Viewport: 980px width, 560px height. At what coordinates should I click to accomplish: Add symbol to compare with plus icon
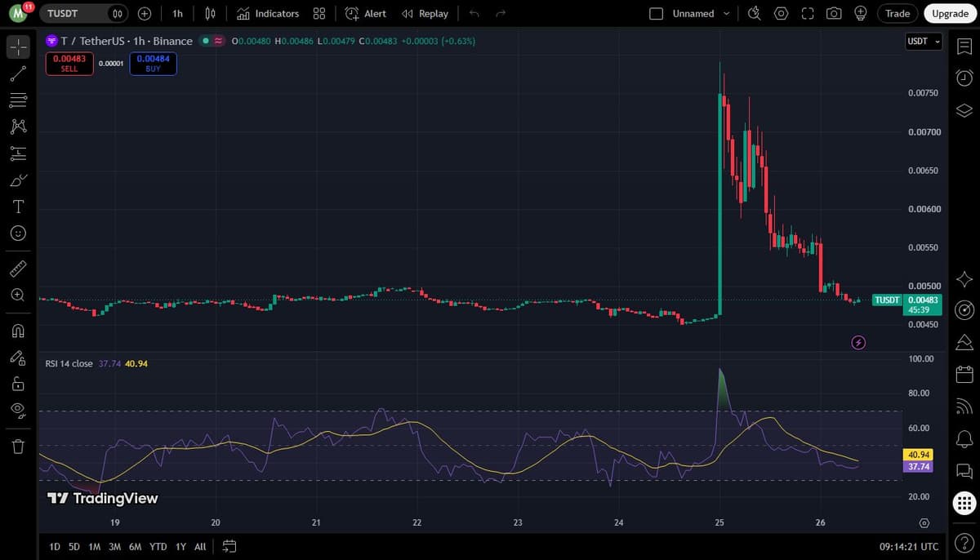[x=145, y=14]
